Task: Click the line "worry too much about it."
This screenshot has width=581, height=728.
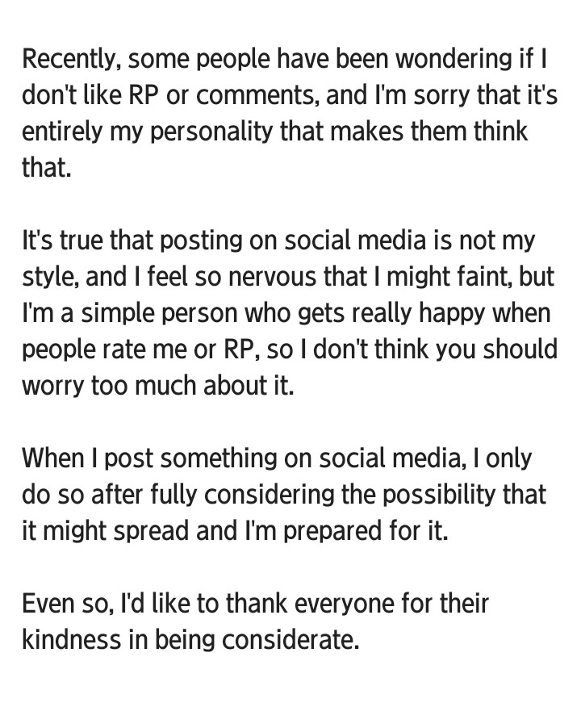Action: [x=158, y=387]
